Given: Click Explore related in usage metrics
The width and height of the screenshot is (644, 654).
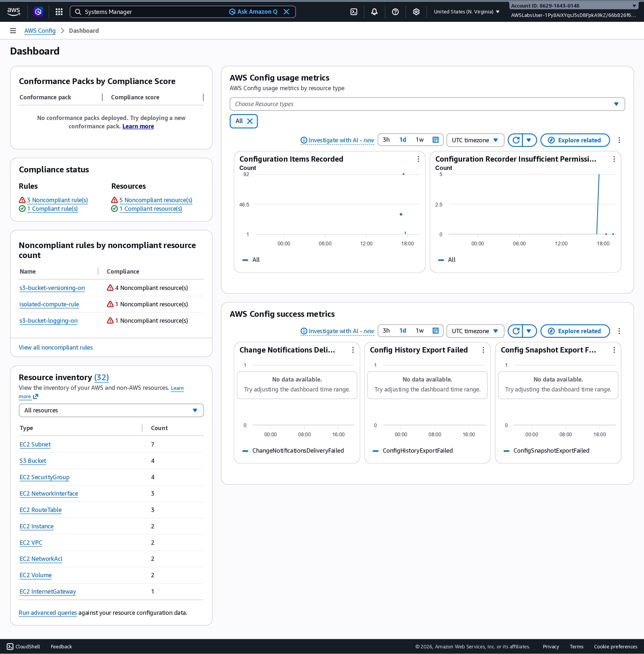Looking at the screenshot, I should (575, 140).
